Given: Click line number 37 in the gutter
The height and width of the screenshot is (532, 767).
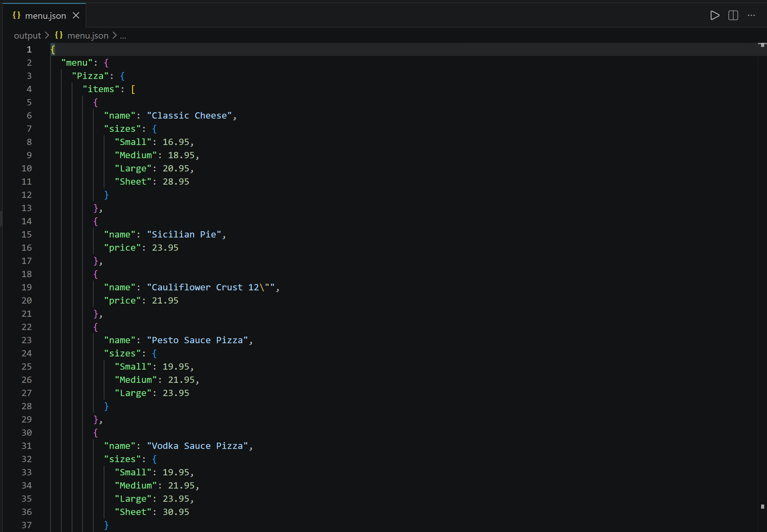Looking at the screenshot, I should pyautogui.click(x=26, y=525).
